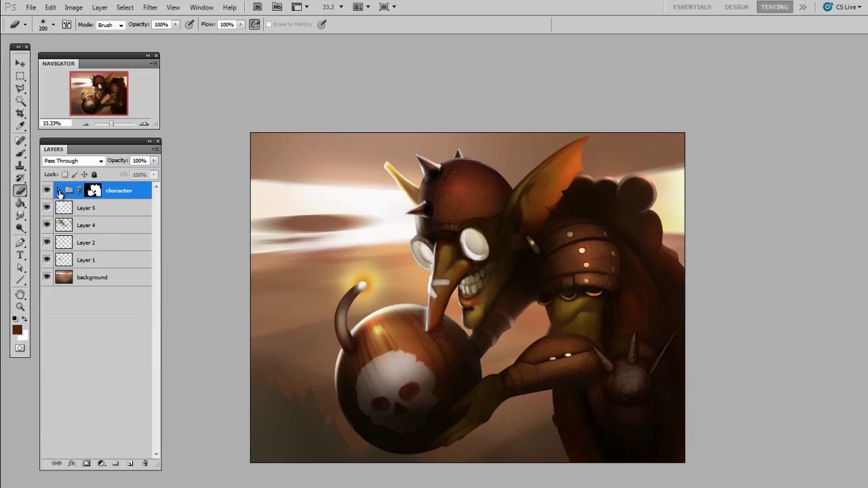Open the Image menu
The image size is (868, 488).
73,7
